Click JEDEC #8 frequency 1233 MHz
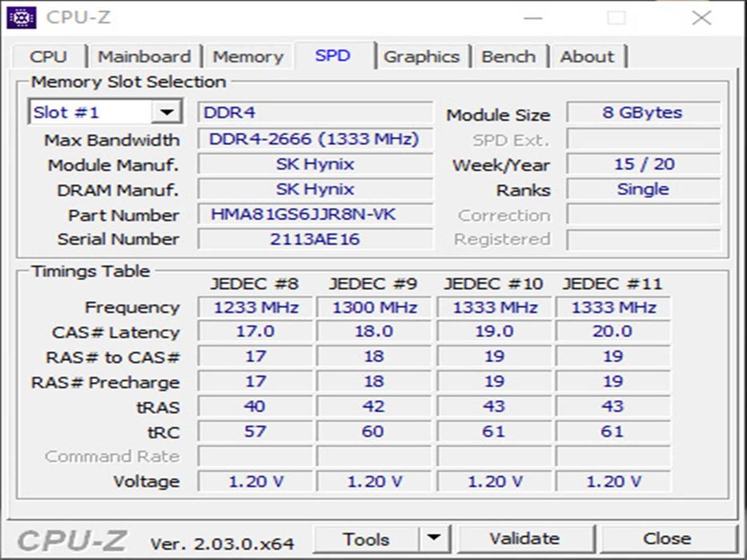 [x=255, y=307]
